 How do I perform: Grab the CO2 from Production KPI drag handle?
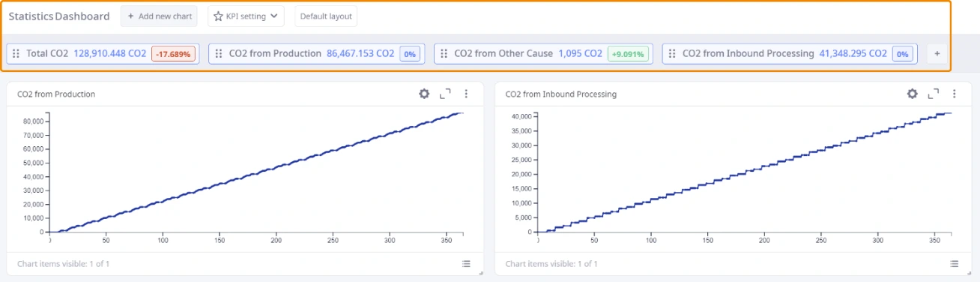(219, 53)
